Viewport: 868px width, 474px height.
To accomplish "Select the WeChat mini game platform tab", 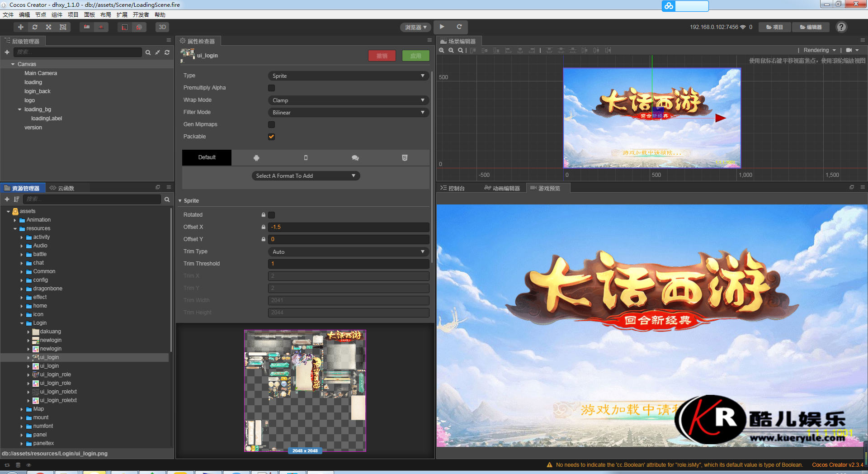I will (355, 158).
